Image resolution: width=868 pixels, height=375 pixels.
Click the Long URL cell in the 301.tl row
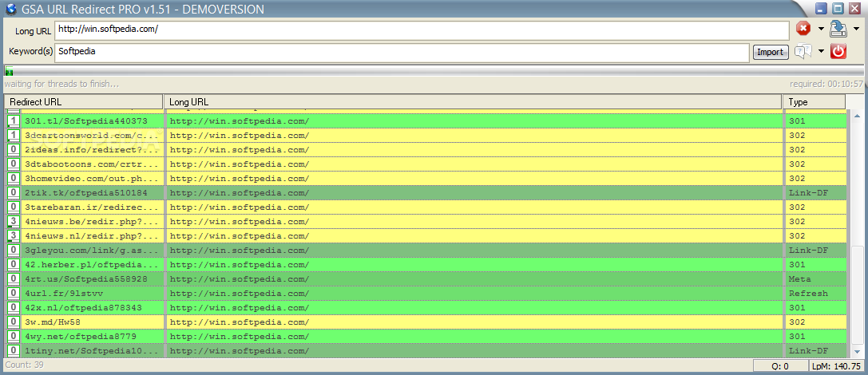pyautogui.click(x=475, y=121)
